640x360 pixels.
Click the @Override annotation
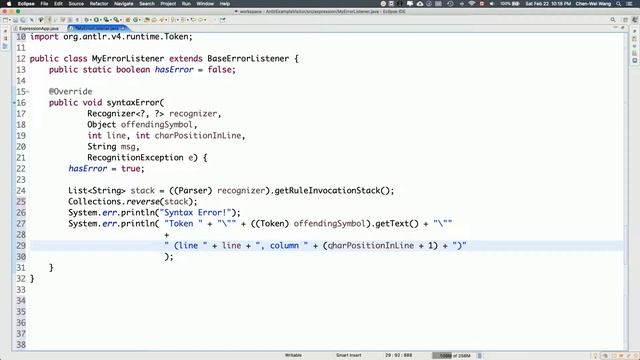(x=71, y=91)
